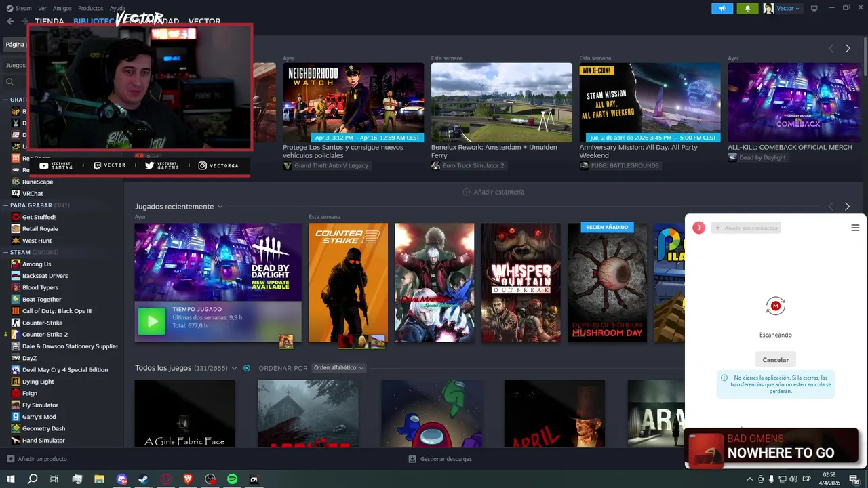Open Among Us cover in all games
The width and height of the screenshot is (868, 488).
tap(431, 413)
